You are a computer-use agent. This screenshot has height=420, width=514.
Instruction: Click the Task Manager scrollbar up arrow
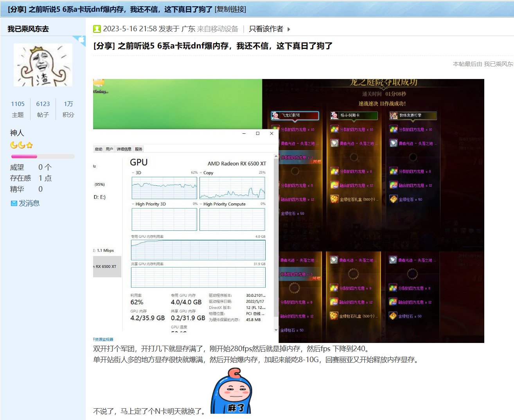pyautogui.click(x=276, y=156)
